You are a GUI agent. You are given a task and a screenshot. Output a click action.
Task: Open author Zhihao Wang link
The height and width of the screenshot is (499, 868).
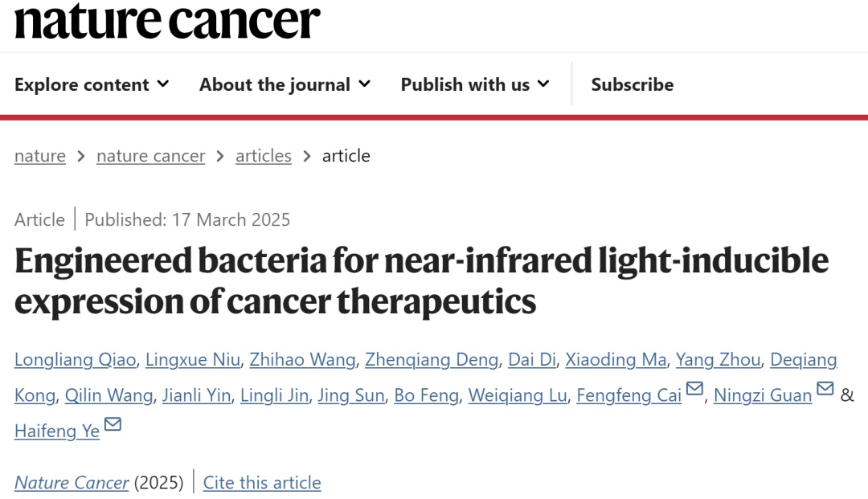coord(302,359)
